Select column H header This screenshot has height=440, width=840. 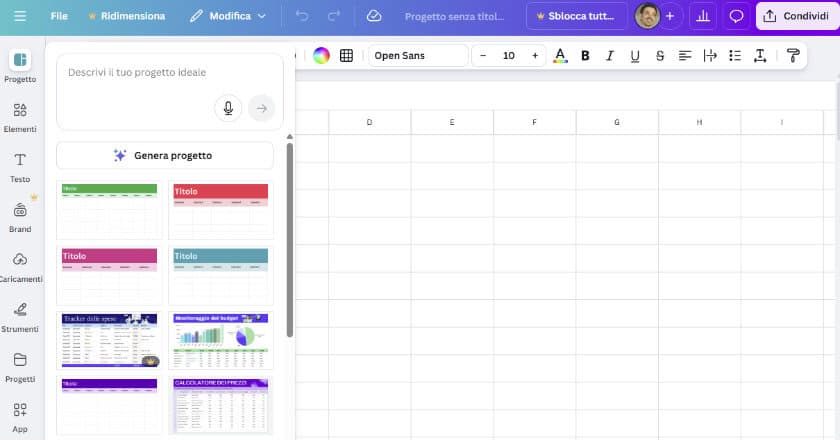700,122
